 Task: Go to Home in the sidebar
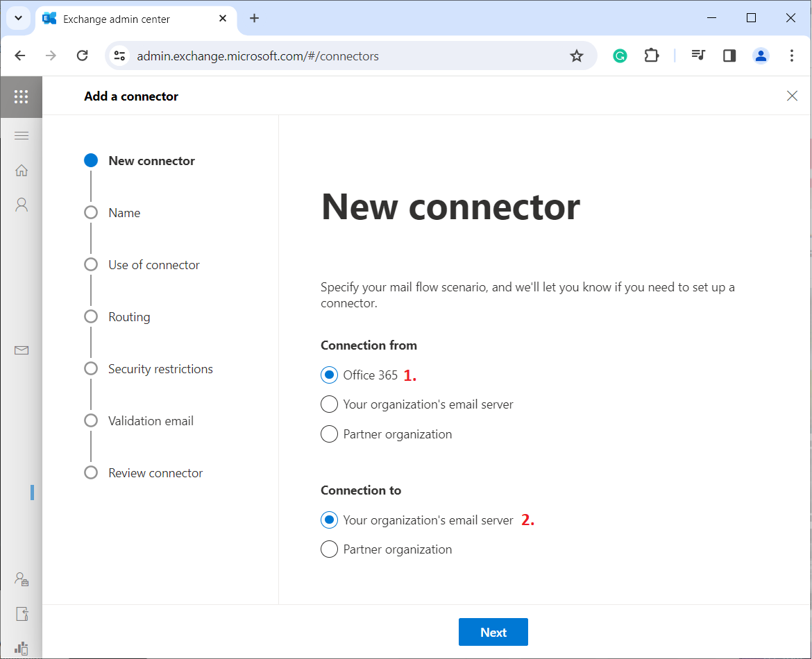(x=22, y=171)
